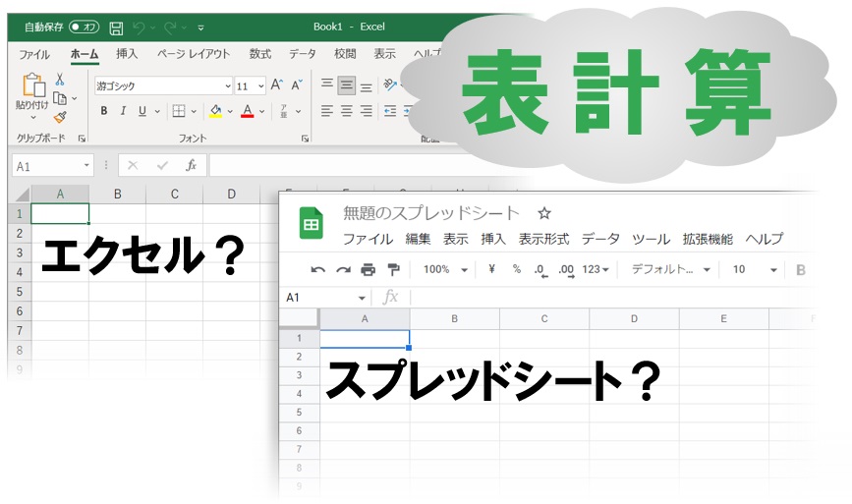This screenshot has height=504, width=852.
Task: Switch to the Excel データ ribbon tab
Action: 302,54
